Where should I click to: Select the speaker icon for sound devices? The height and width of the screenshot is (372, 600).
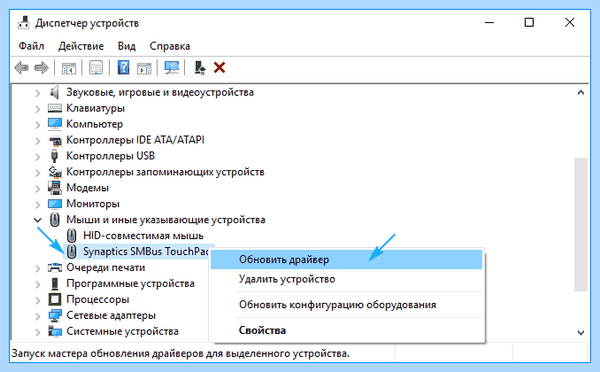click(x=55, y=92)
